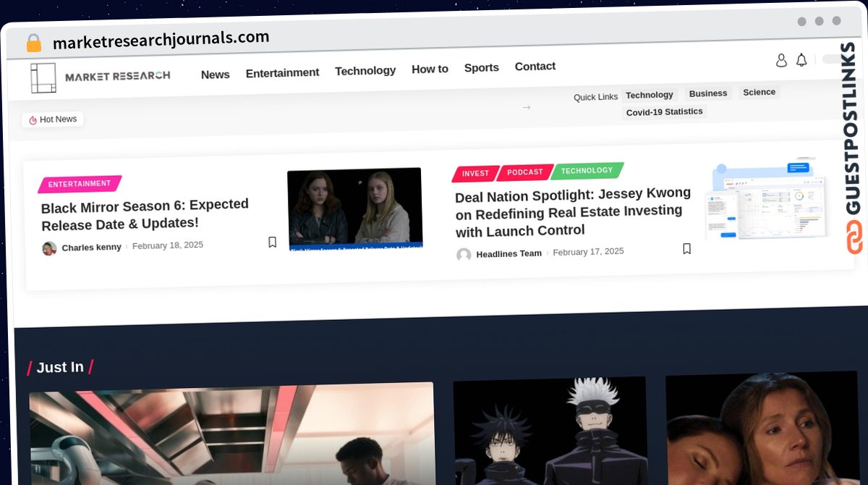Click the green Technology category tag
Image resolution: width=868 pixels, height=485 pixels.
click(x=587, y=171)
